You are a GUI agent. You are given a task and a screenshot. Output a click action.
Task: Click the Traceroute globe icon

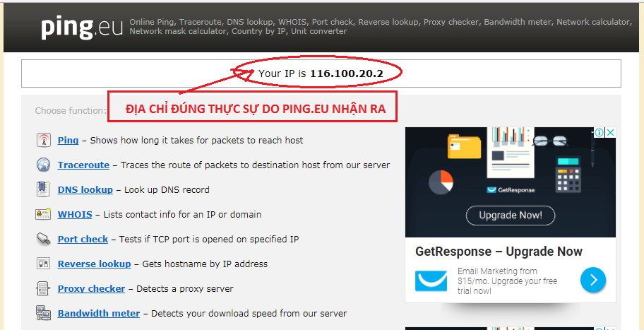pos(43,165)
